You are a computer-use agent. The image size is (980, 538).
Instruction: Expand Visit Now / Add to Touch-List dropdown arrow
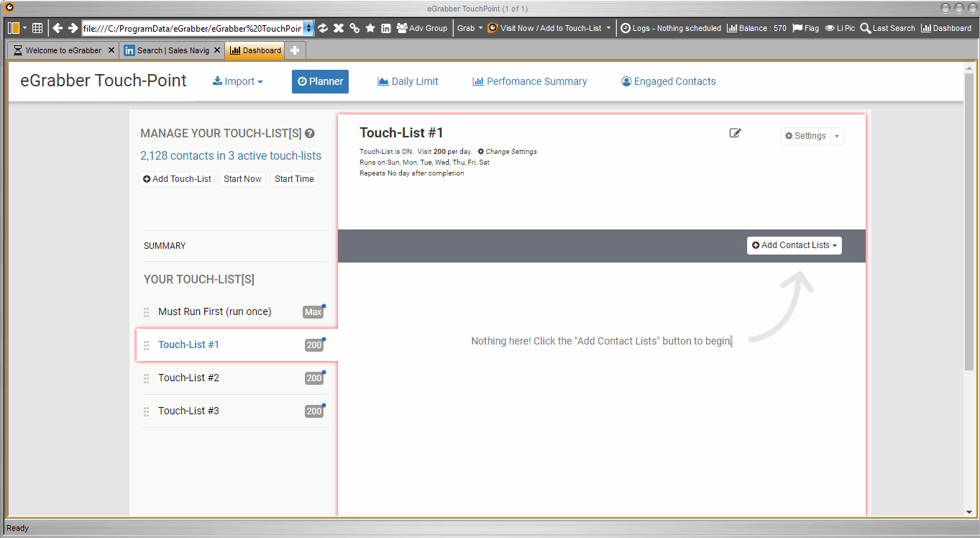609,28
